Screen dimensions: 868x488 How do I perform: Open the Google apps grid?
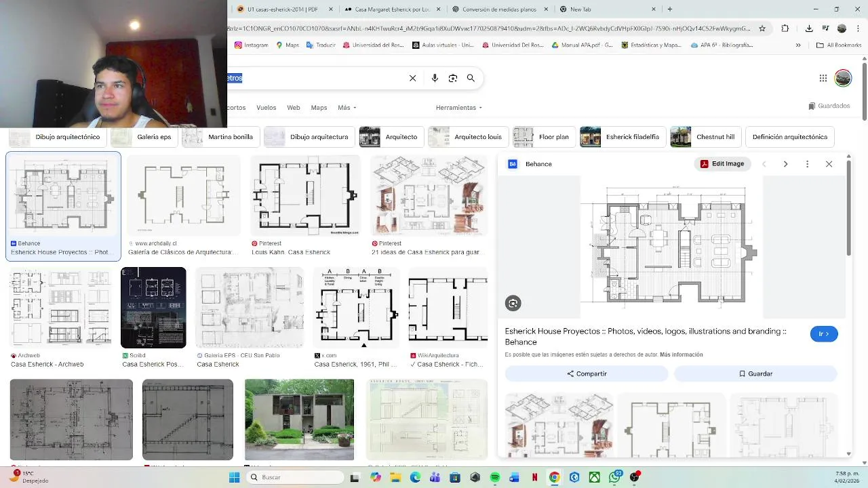(x=823, y=78)
